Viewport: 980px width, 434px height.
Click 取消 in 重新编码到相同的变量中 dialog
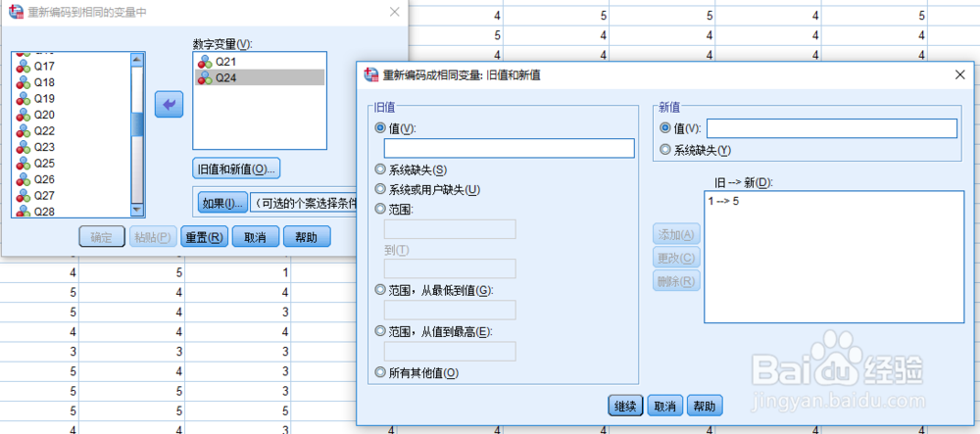click(x=256, y=237)
